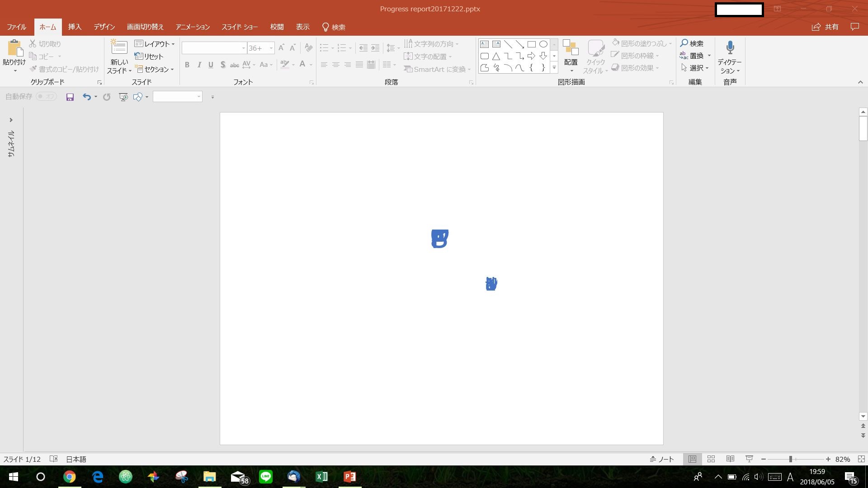Switch to reading view
Image resolution: width=868 pixels, height=488 pixels.
[730, 459]
